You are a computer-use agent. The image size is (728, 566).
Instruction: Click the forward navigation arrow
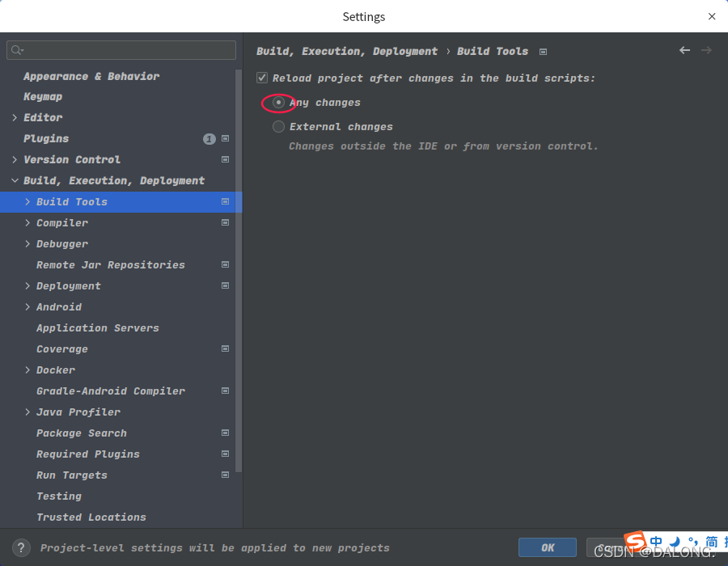coord(706,50)
